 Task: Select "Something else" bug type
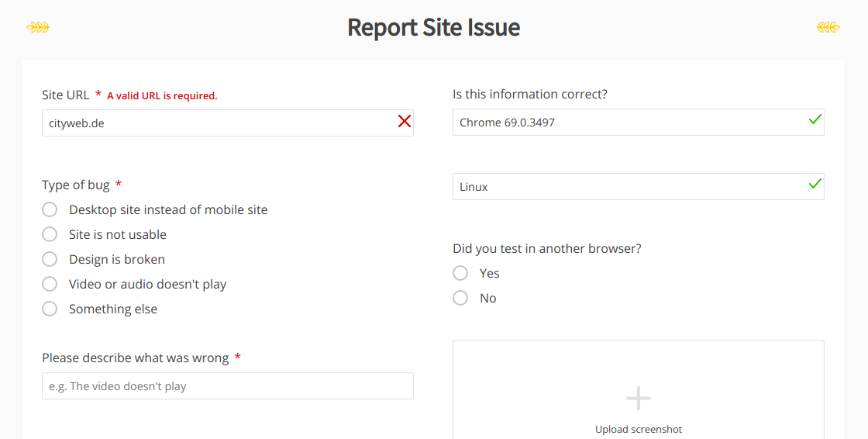point(50,309)
